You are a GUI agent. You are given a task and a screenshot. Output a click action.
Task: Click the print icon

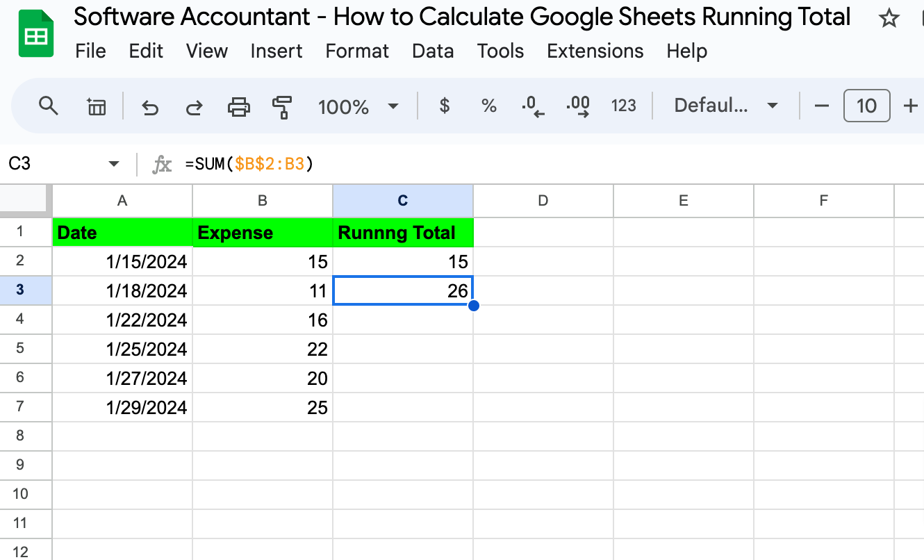pos(239,106)
